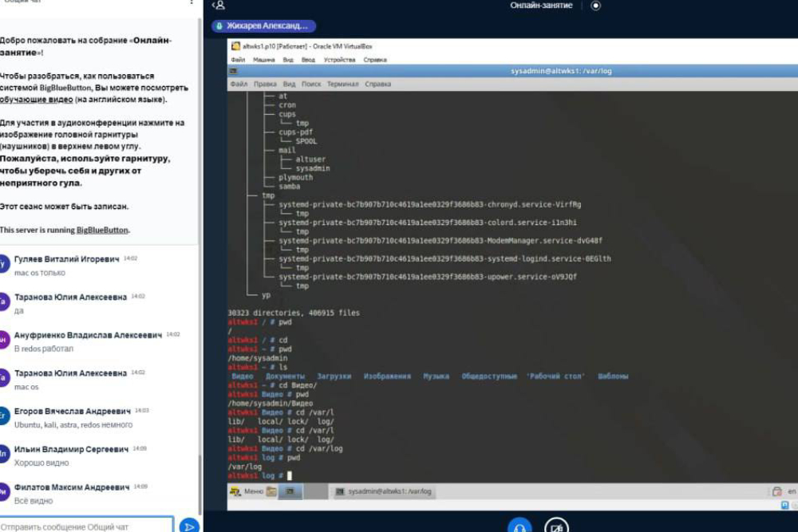Click the send message arrow button
This screenshot has width=798, height=532.
(x=188, y=526)
